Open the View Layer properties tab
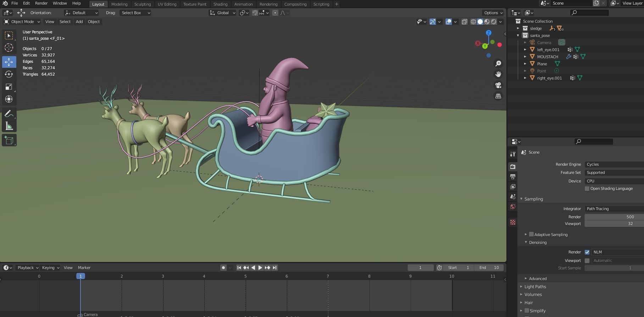The height and width of the screenshot is (317, 644). click(513, 186)
